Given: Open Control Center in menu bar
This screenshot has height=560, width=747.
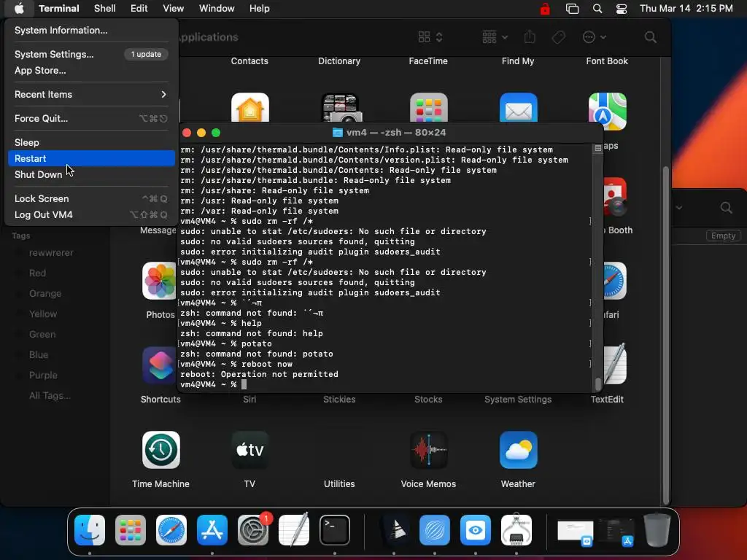Looking at the screenshot, I should [622, 9].
